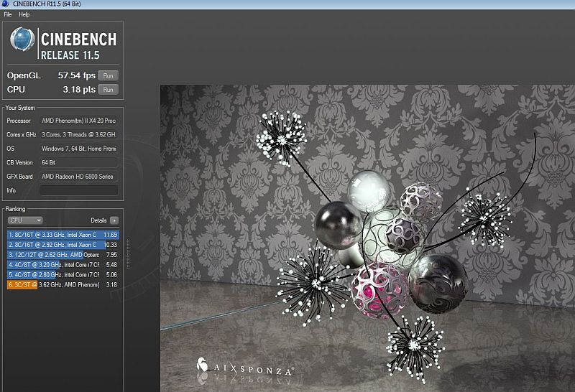Image resolution: width=575 pixels, height=392 pixels.
Task: Click the AIXSPONZA logo in render
Action: 244,367
